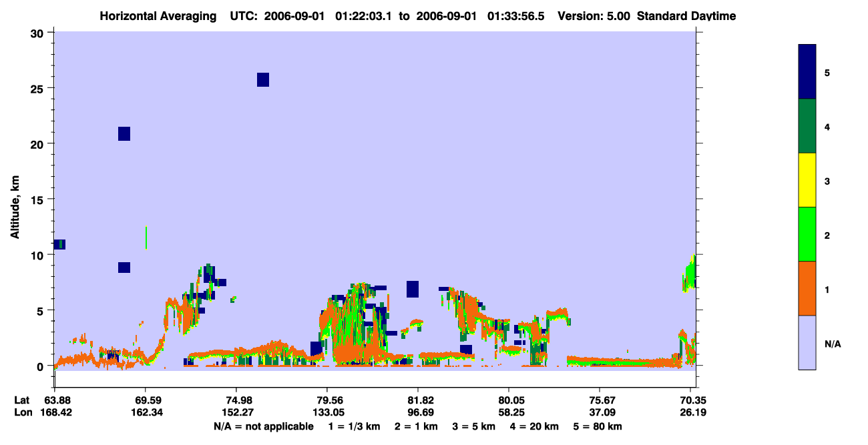Click the '2 = 1 km' legend text
The width and height of the screenshot is (868, 445).
coord(416,426)
